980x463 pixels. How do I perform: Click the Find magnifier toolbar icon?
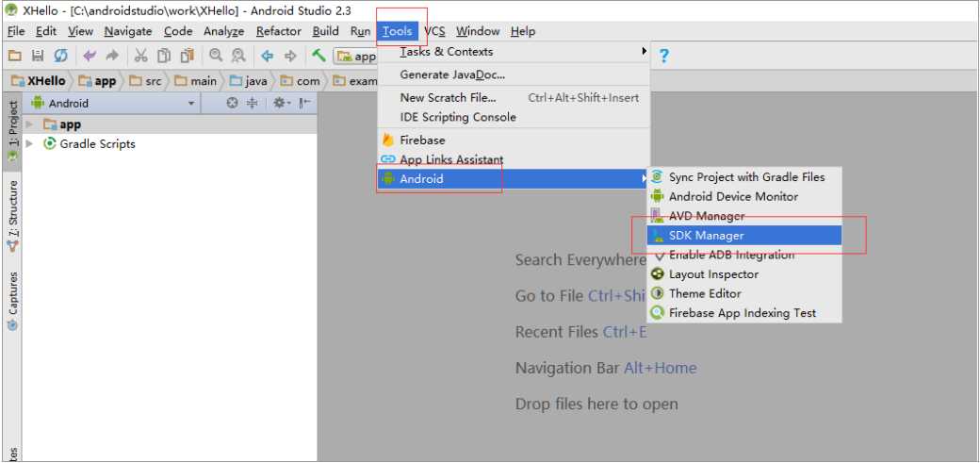[x=216, y=56]
